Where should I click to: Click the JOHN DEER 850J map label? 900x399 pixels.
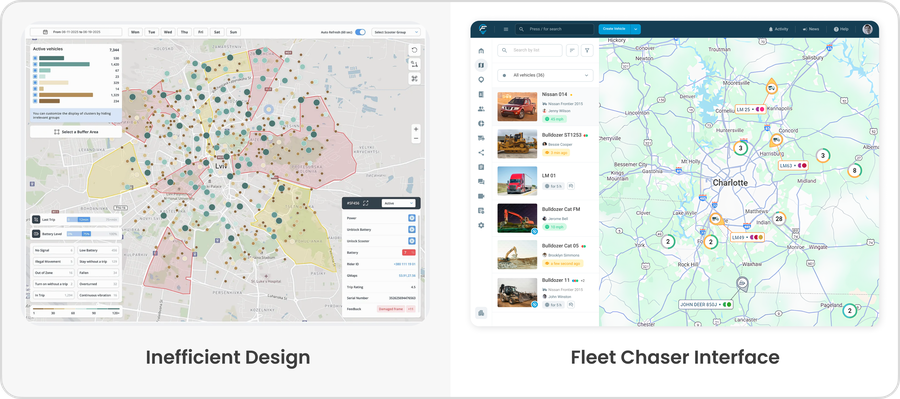point(707,304)
